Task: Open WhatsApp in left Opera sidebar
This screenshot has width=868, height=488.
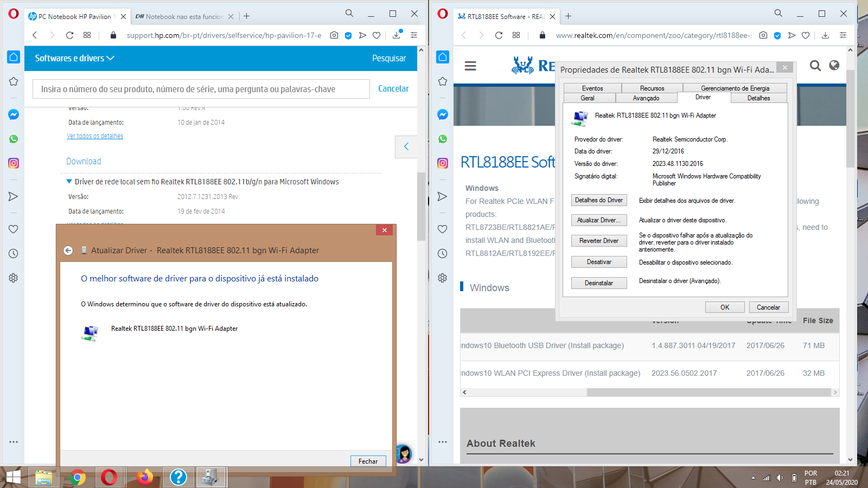Action: click(x=14, y=139)
